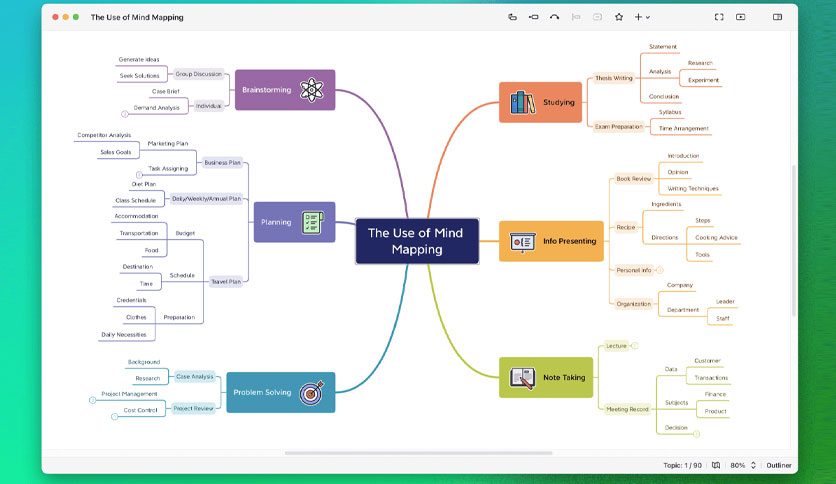Screen dimensions: 836x484
Task: Switch to Outliner view
Action: [x=779, y=465]
